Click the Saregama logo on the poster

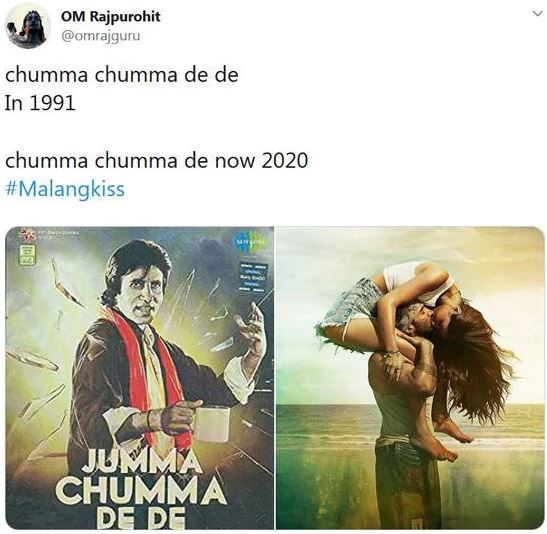pyautogui.click(x=248, y=242)
